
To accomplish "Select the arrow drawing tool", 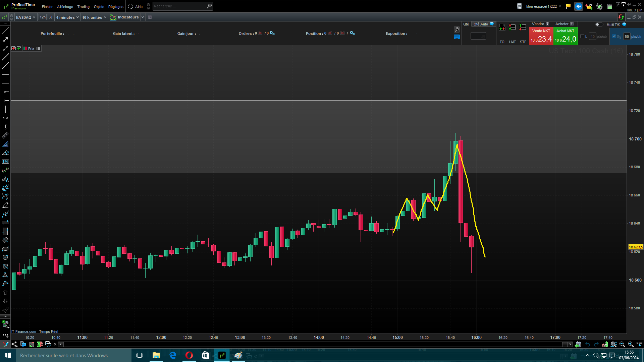I will (x=5, y=40).
